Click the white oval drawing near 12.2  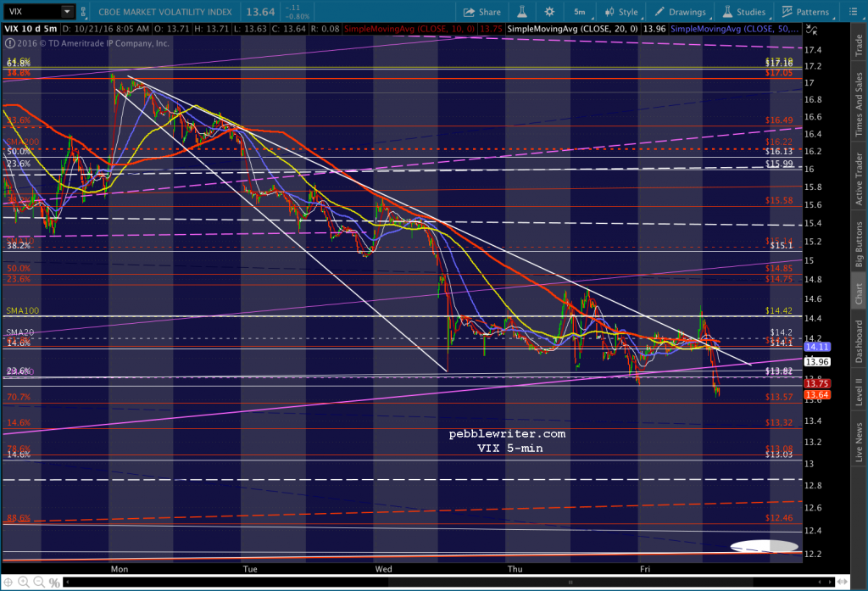[765, 547]
